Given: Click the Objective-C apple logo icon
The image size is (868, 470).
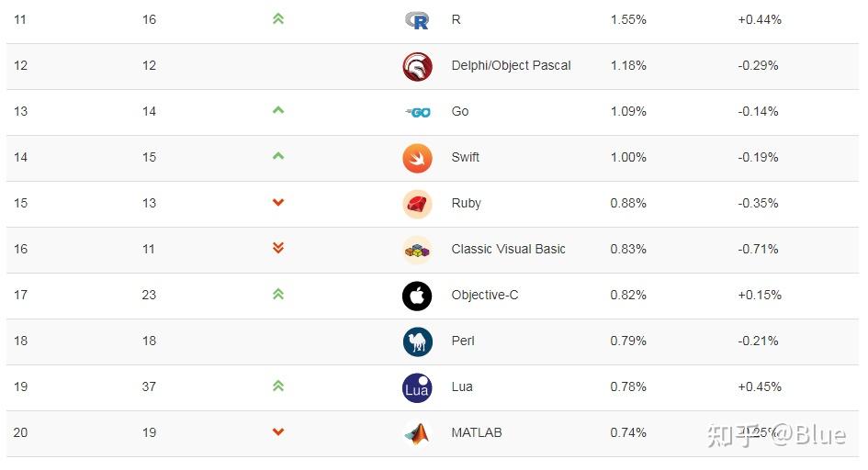Looking at the screenshot, I should click(417, 296).
